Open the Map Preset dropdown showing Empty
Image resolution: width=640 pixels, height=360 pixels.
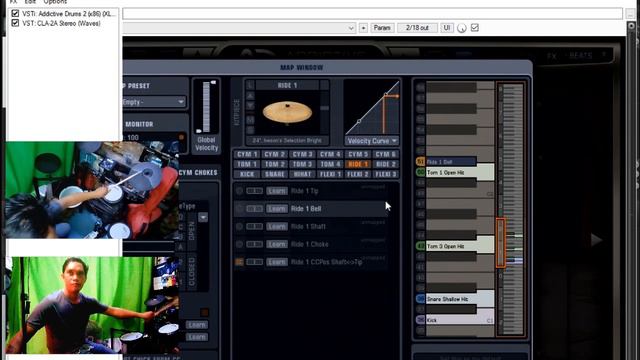[154, 102]
